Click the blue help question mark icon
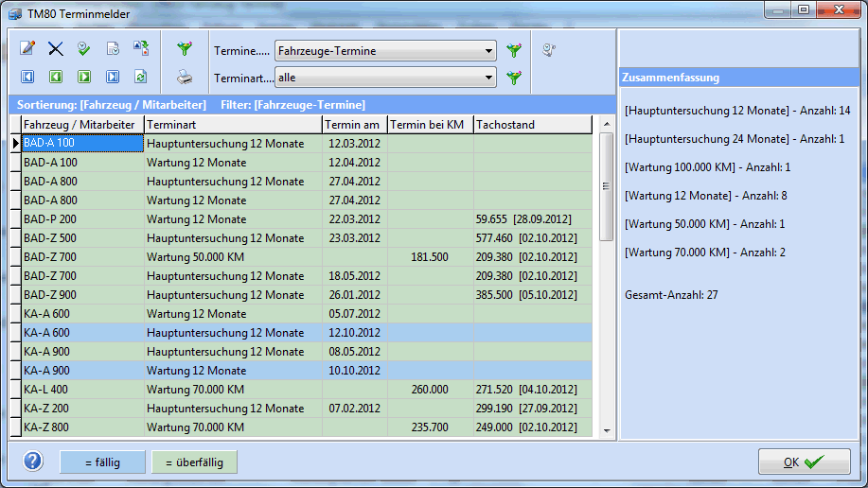Viewport: 868px width, 488px height. tap(34, 462)
